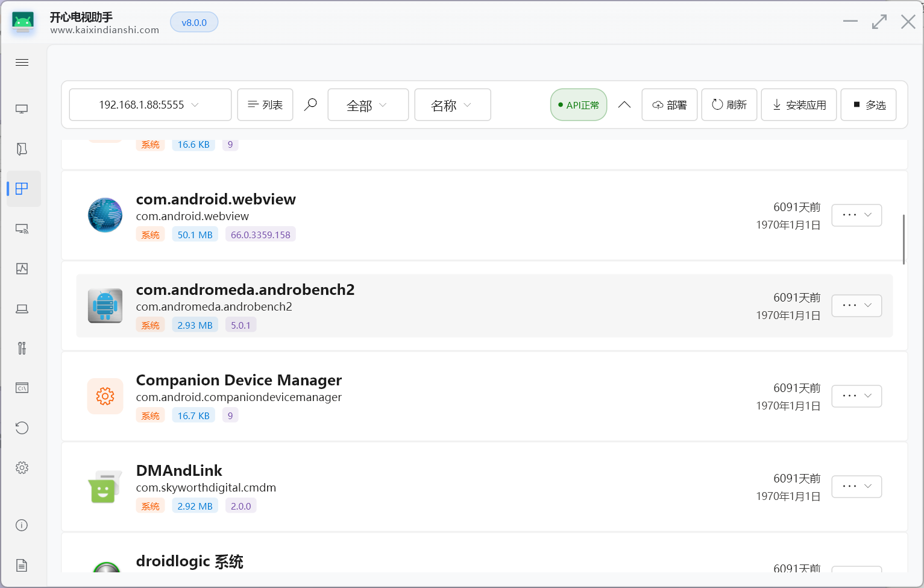Select the droidlogic 系统 app title
The height and width of the screenshot is (588, 924).
pos(190,561)
